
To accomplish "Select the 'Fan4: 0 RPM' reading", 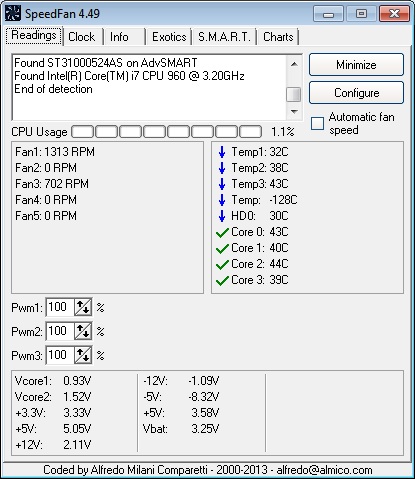I will (x=46, y=200).
